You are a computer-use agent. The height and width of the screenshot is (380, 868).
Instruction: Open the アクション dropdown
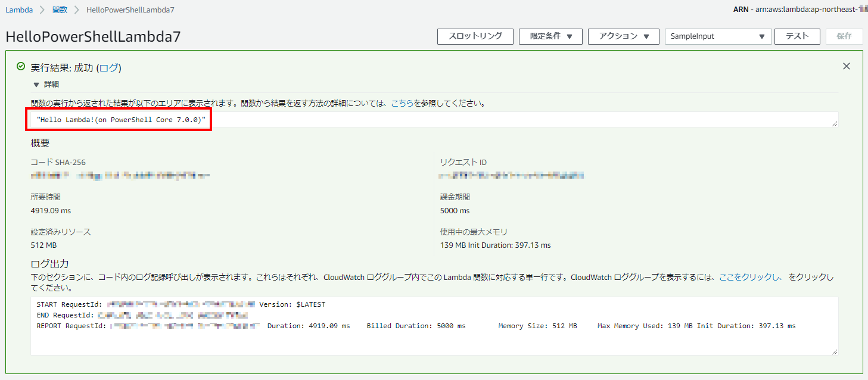click(623, 36)
